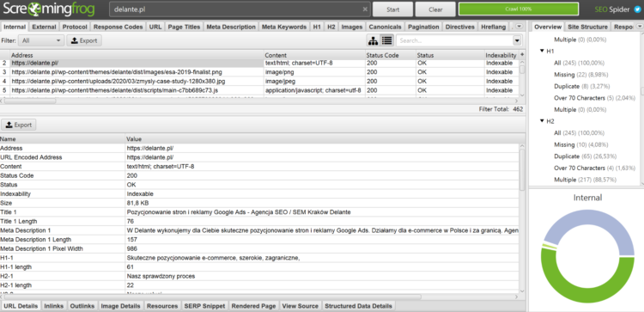Open the Rendered Page tab
644x312 pixels.
254,306
